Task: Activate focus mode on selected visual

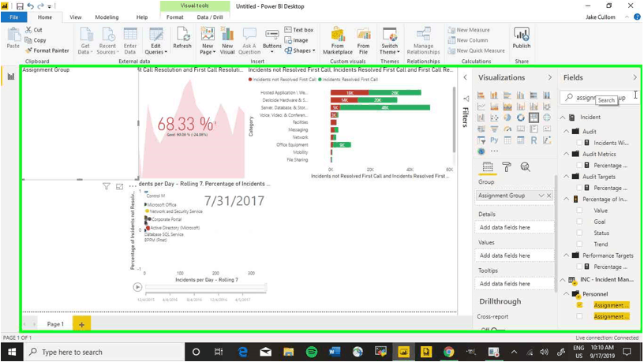Action: pos(119,187)
